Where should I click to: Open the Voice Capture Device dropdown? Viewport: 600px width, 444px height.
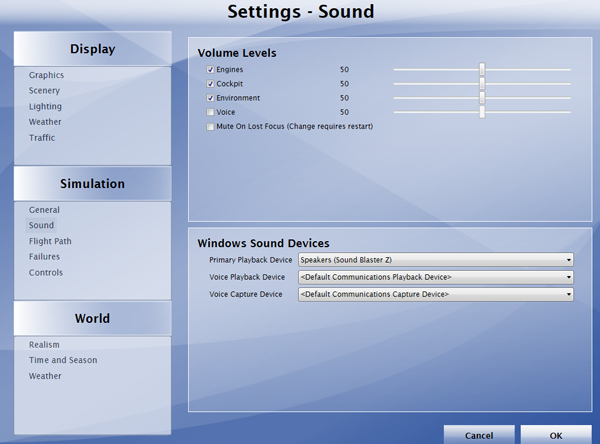[436, 294]
